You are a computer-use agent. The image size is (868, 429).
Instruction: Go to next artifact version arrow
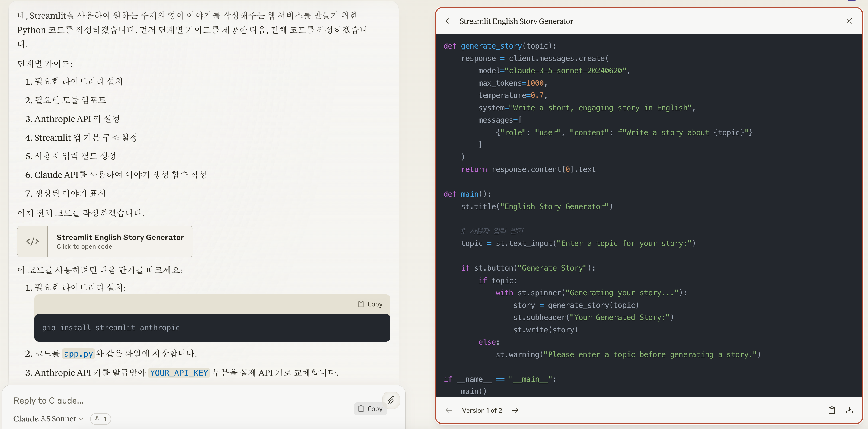coord(515,410)
